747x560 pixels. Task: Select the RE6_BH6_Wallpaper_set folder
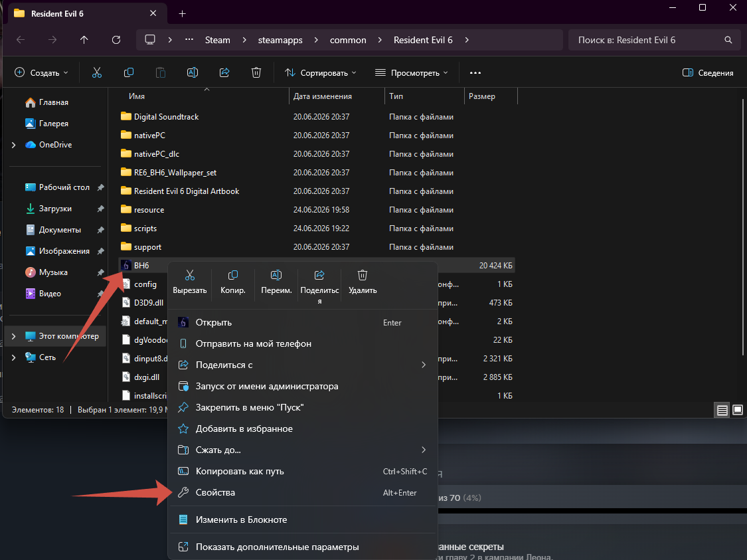click(169, 173)
